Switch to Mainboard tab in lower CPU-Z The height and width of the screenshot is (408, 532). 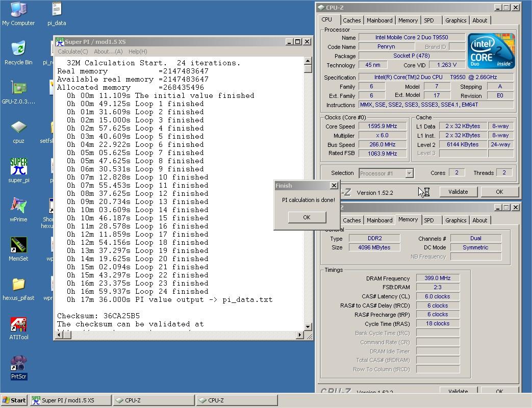click(x=379, y=220)
